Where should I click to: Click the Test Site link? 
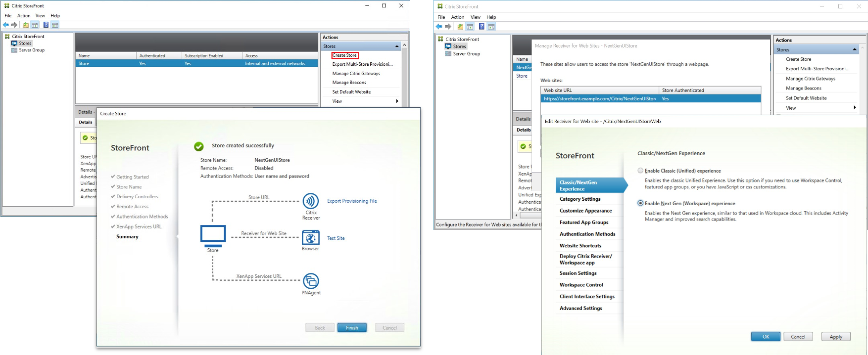[x=336, y=238]
